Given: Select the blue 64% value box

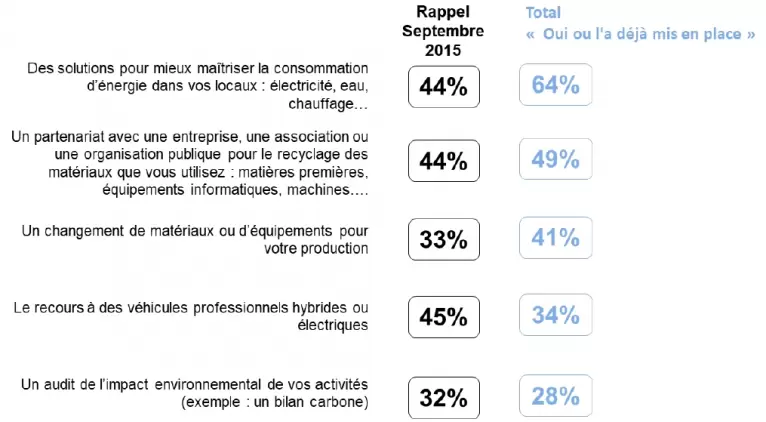Looking at the screenshot, I should pyautogui.click(x=556, y=86).
